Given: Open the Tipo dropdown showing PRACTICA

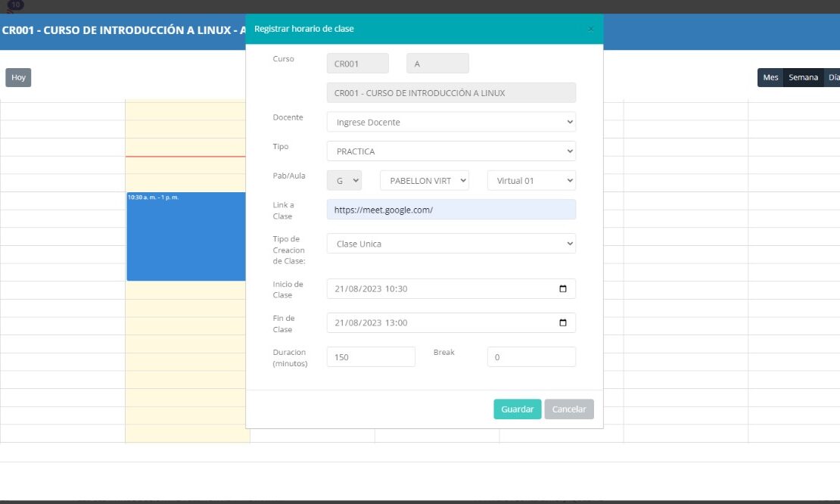Looking at the screenshot, I should tap(451, 151).
